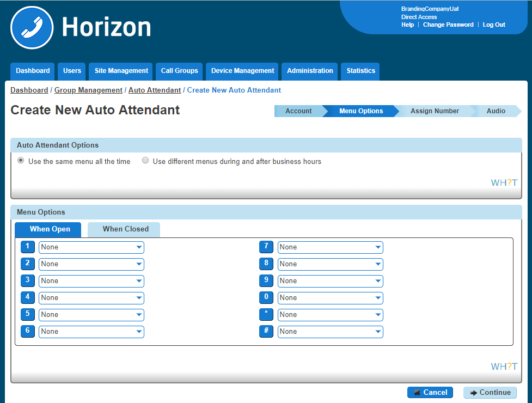
Task: Click the Direct Access text
Action: [419, 17]
